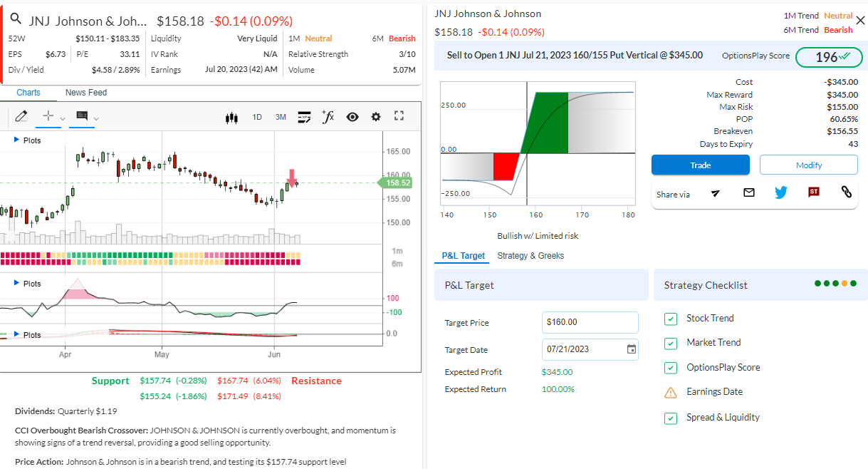This screenshot has height=469, width=868.
Task: Open the News Feed tab
Action: (x=86, y=93)
